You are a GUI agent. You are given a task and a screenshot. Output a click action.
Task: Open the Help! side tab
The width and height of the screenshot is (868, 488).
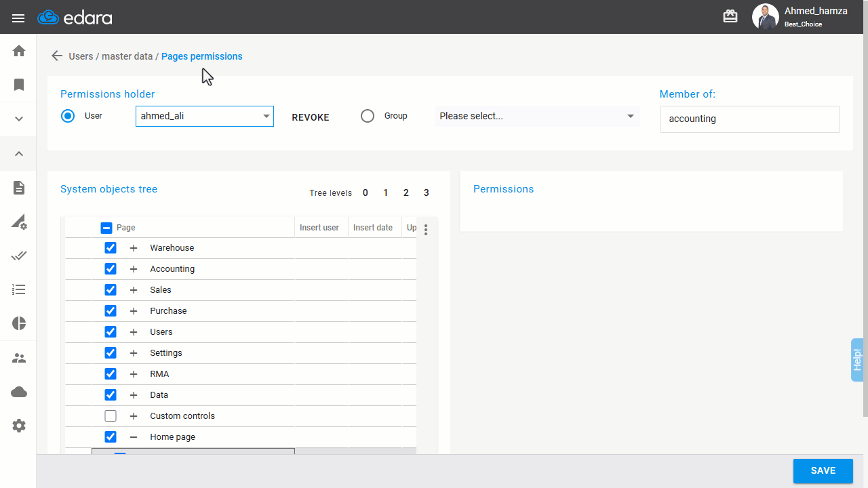click(x=857, y=360)
